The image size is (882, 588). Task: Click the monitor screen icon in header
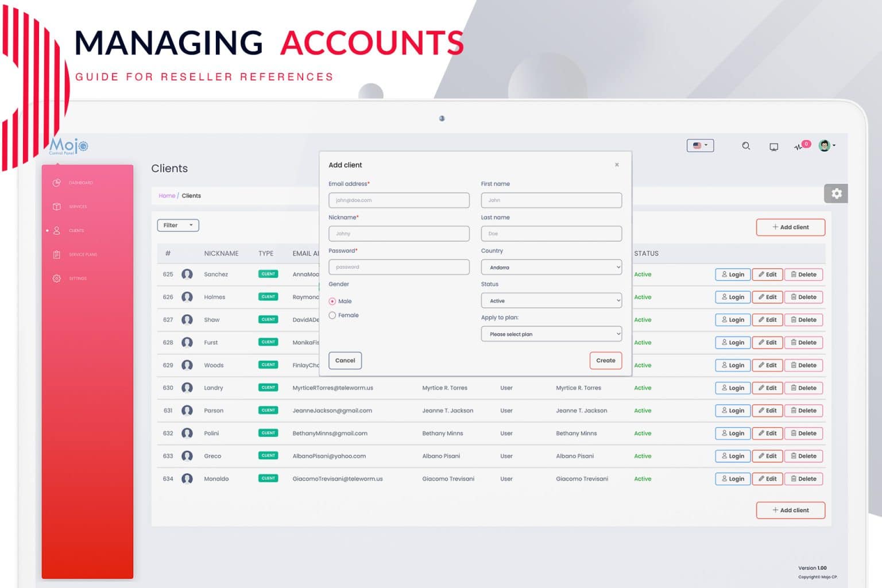coord(774,147)
